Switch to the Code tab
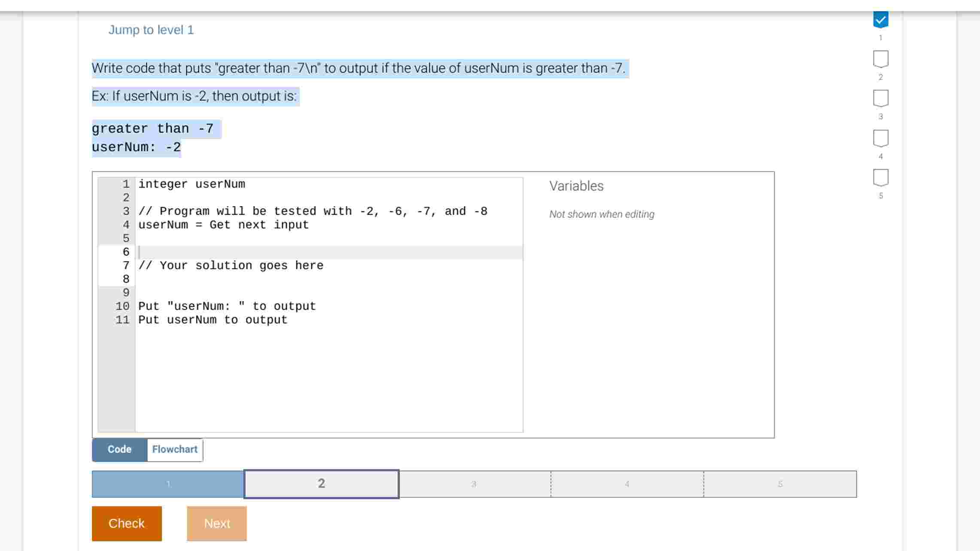The image size is (980, 551). click(x=119, y=449)
